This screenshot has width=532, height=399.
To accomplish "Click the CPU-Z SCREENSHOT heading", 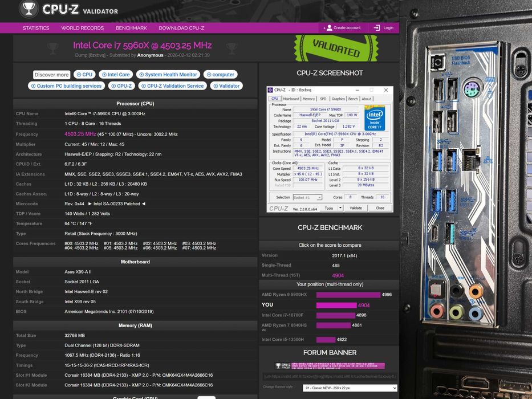I will [330, 73].
